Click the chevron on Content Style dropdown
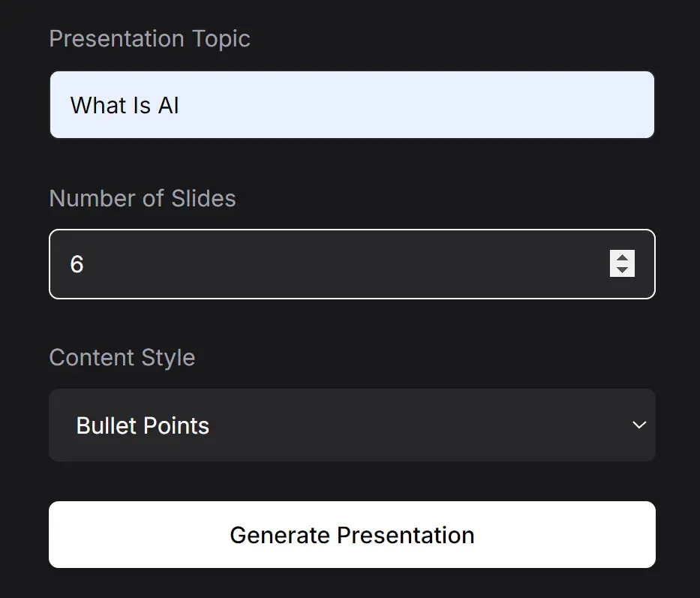 point(638,425)
